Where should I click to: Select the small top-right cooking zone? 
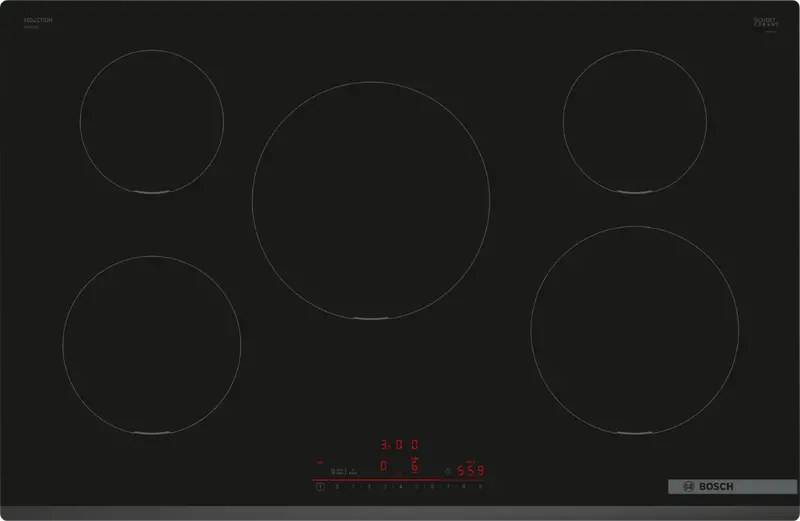click(634, 120)
